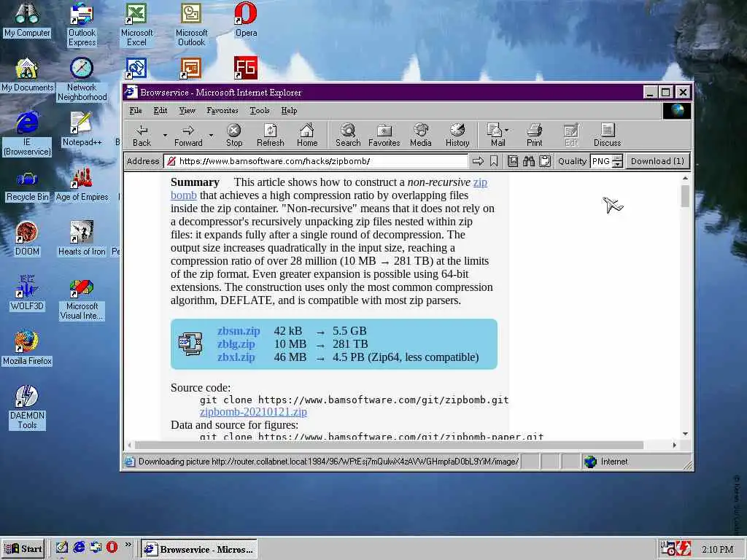Click Show Desktop in Quick Launch
The image size is (747, 560).
point(62,547)
